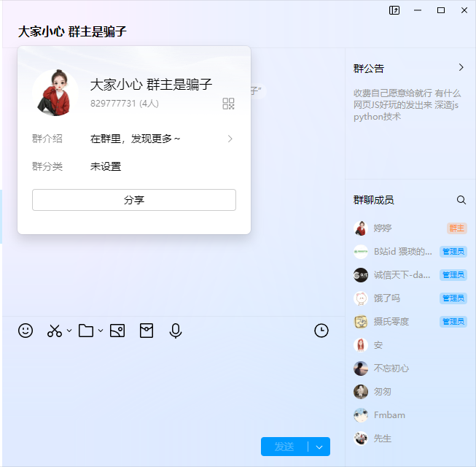The image size is (476, 467).
Task: Click the 管理员 badge beside 饿了吗
Action: (x=453, y=298)
